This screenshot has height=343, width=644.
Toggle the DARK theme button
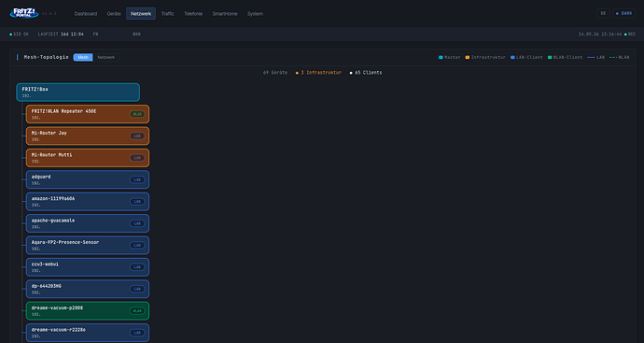tap(623, 13)
